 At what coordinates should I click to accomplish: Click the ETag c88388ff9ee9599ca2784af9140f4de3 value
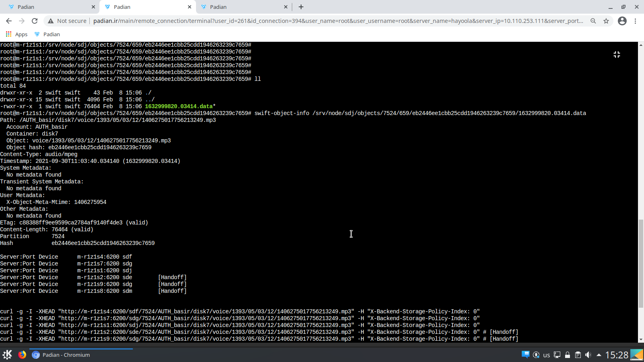(71, 223)
